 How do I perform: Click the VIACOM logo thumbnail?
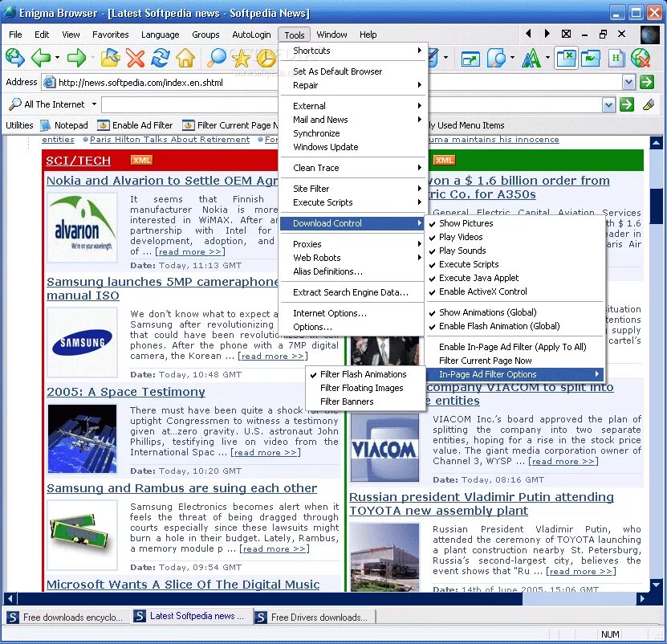(384, 447)
